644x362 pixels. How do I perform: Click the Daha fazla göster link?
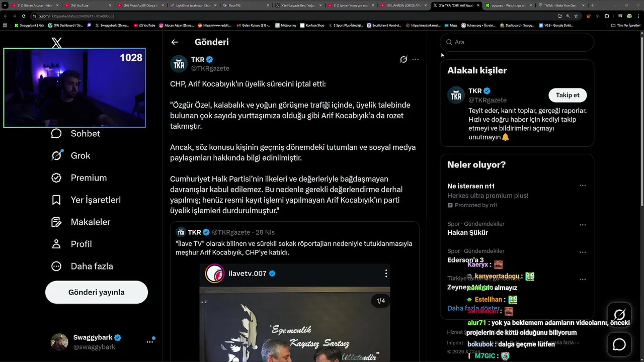pyautogui.click(x=473, y=308)
